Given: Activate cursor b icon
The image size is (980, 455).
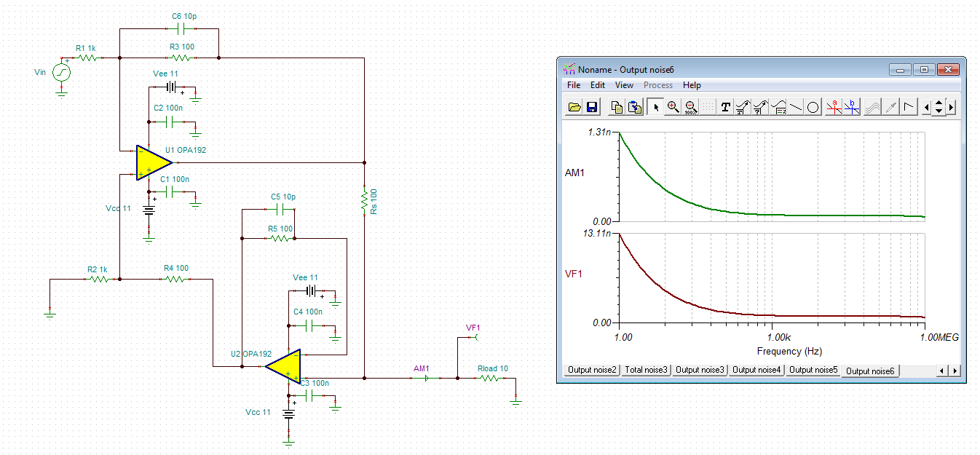Looking at the screenshot, I should (x=853, y=107).
